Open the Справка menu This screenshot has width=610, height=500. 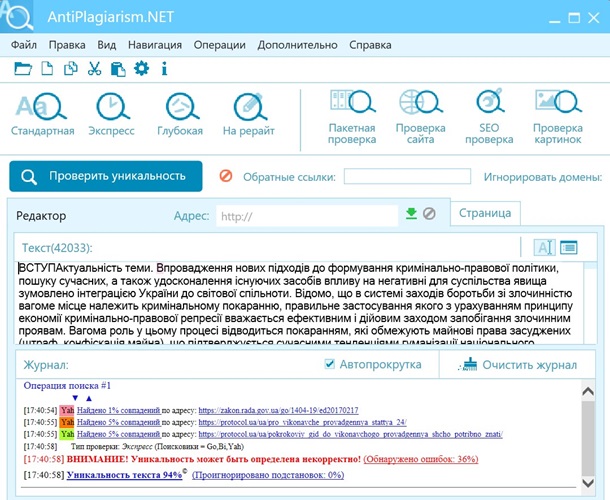[370, 45]
